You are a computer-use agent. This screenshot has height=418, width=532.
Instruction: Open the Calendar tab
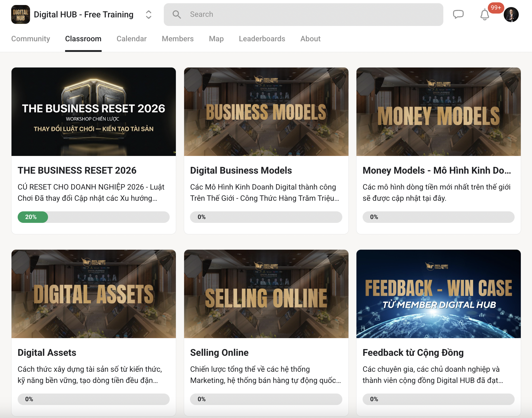click(x=132, y=39)
